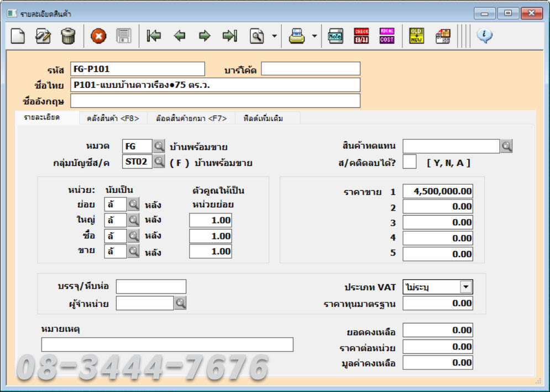The width and height of the screenshot is (550, 392).
Task: Go to previous record arrow
Action: (180, 36)
